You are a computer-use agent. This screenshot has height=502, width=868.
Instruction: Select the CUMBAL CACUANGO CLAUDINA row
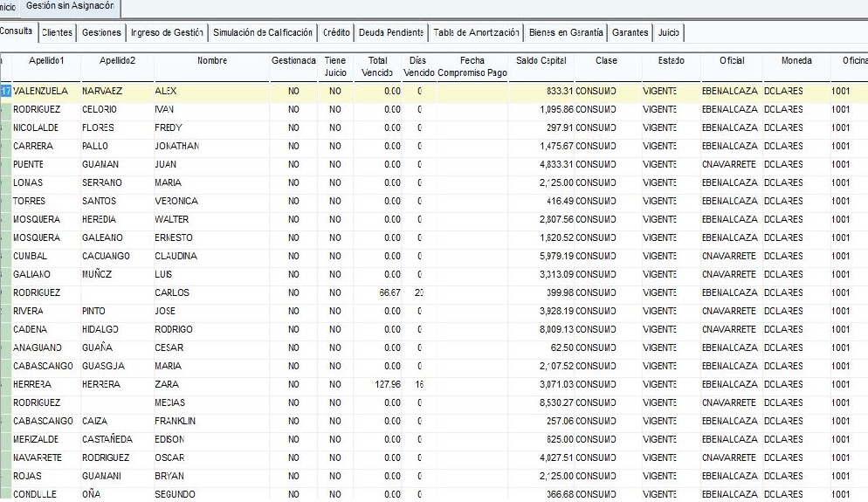[x=434, y=257]
